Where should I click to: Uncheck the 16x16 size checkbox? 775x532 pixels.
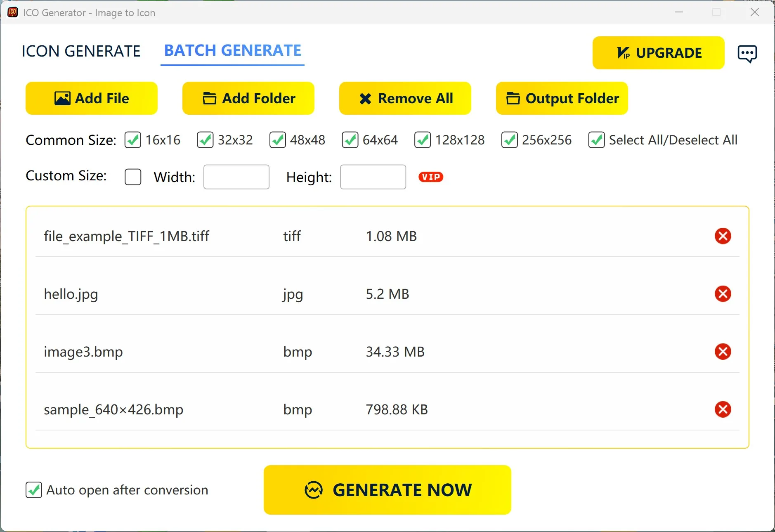(x=133, y=140)
